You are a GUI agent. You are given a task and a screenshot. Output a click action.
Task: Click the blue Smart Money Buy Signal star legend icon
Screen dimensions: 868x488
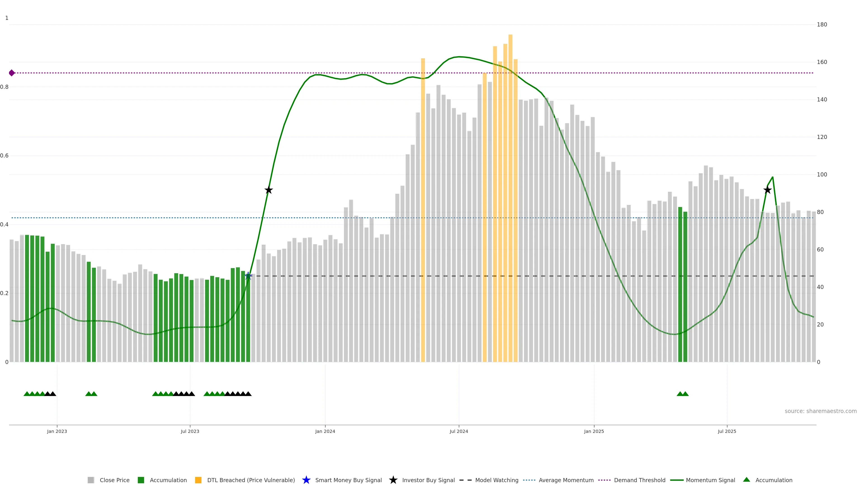[x=306, y=480]
